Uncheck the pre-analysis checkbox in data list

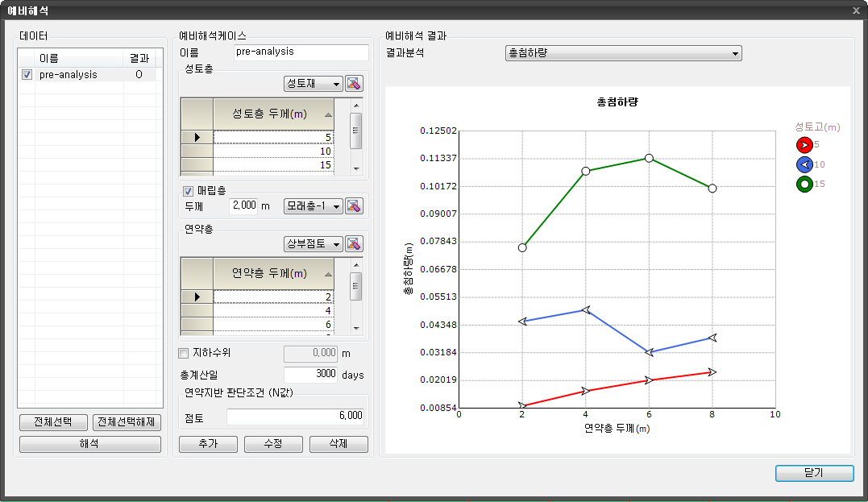(27, 75)
